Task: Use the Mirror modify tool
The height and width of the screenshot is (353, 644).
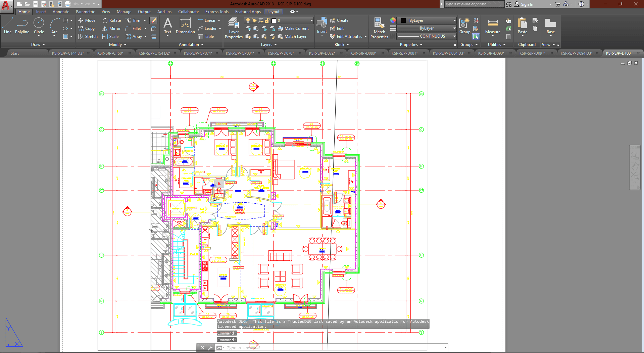Action: click(111, 29)
